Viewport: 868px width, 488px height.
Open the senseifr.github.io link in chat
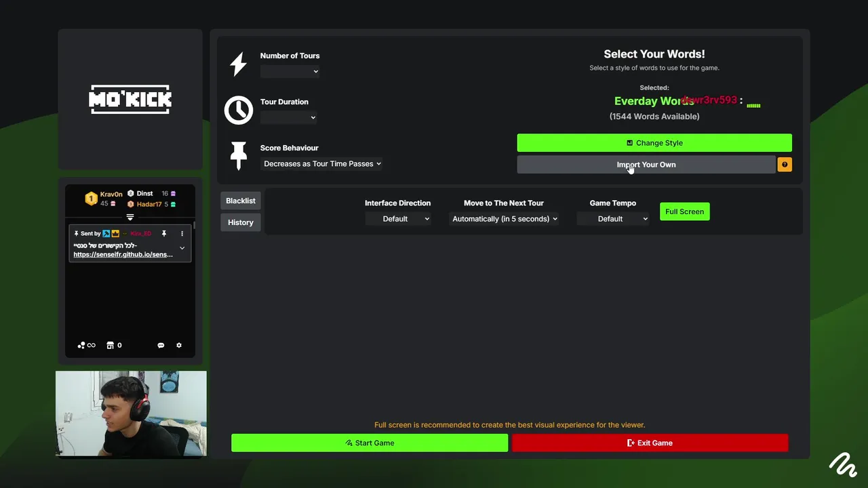tap(123, 254)
